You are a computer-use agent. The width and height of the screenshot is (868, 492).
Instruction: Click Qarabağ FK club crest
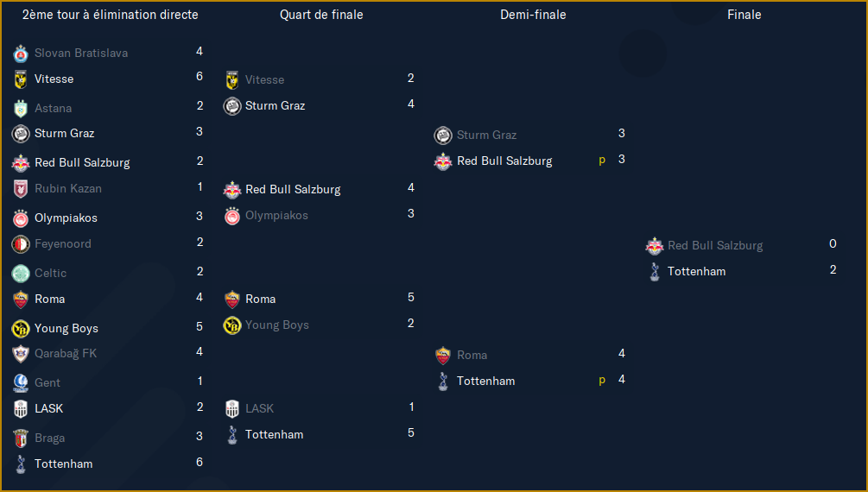[x=21, y=354]
